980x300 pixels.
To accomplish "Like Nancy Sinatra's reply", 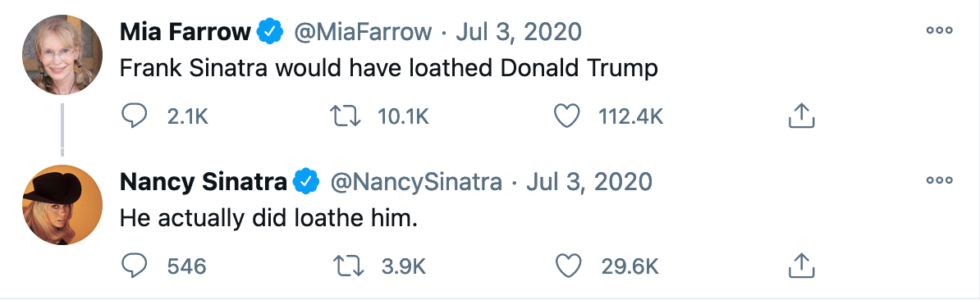I will click(569, 266).
